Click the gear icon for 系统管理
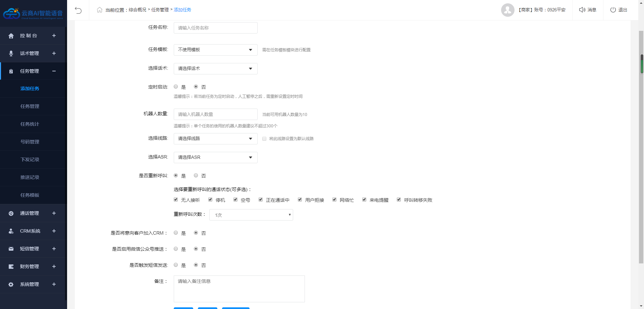Image resolution: width=644 pixels, height=309 pixels. point(11,284)
